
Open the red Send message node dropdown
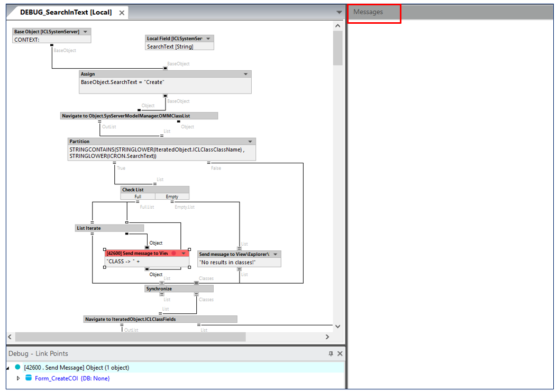point(184,254)
